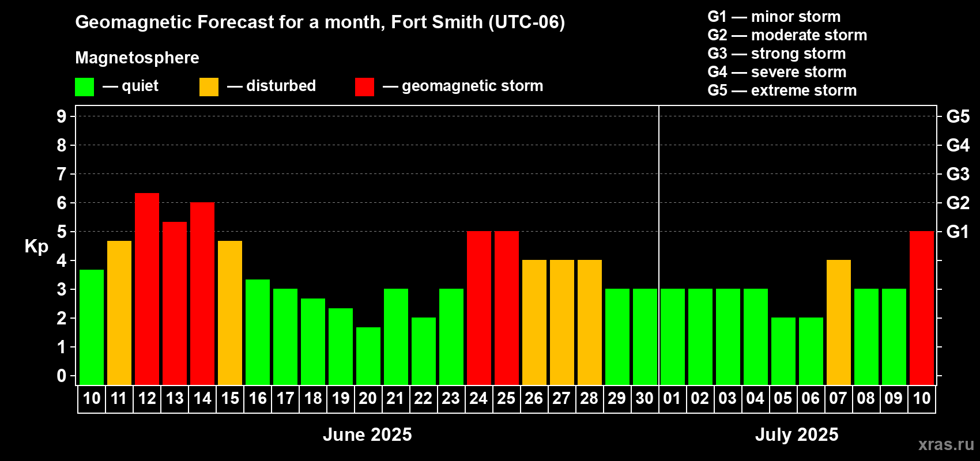Click the date label 16 on the axis
980x461 pixels.
258,399
